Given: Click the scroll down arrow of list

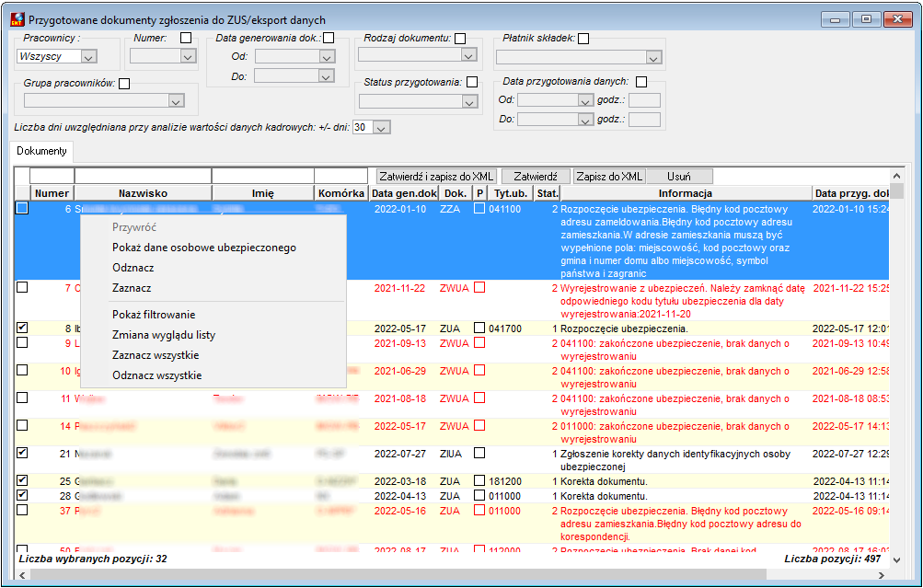Looking at the screenshot, I should (x=896, y=559).
